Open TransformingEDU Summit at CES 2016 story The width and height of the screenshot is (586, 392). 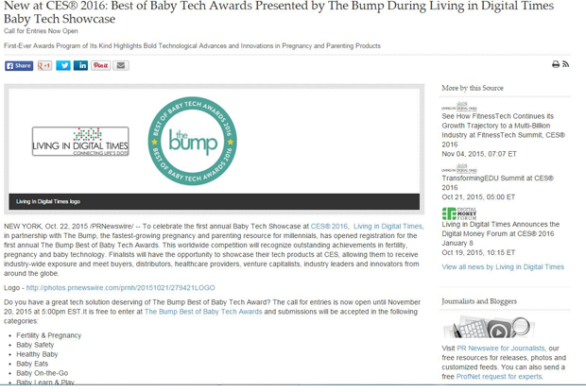497,183
